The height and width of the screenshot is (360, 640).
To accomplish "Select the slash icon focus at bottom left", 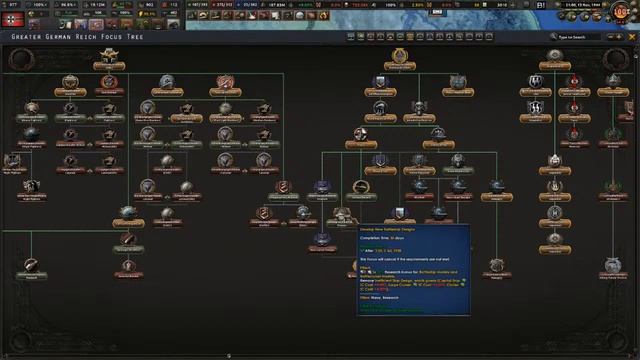I will pyautogui.click(x=31, y=268).
